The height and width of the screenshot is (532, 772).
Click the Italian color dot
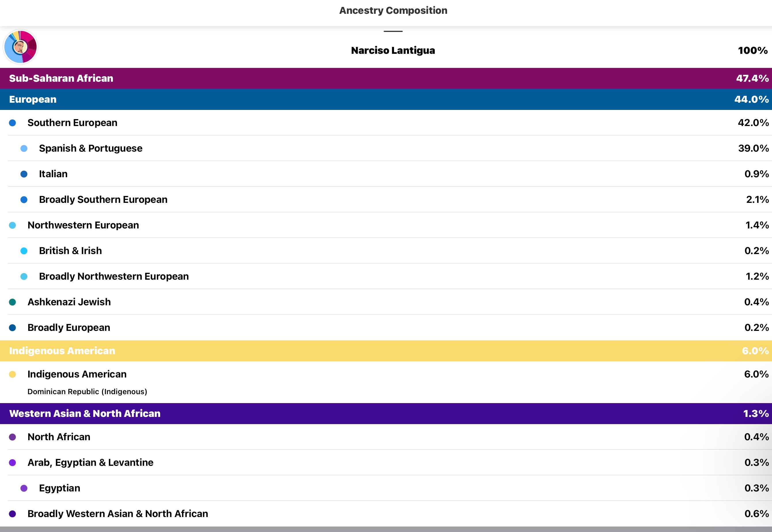point(24,174)
